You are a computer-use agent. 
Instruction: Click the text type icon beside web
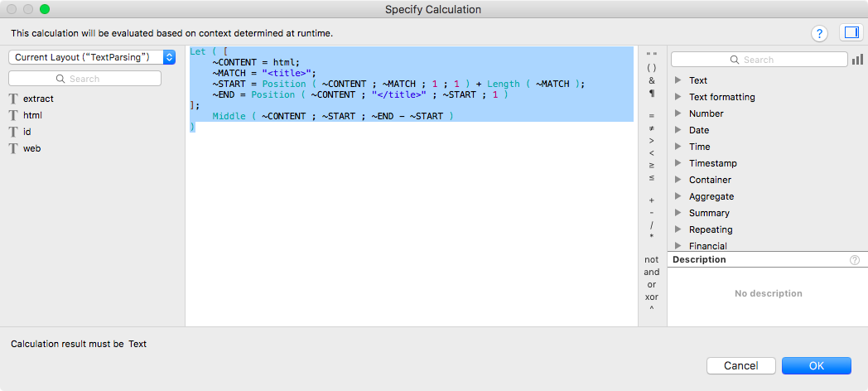(x=13, y=148)
